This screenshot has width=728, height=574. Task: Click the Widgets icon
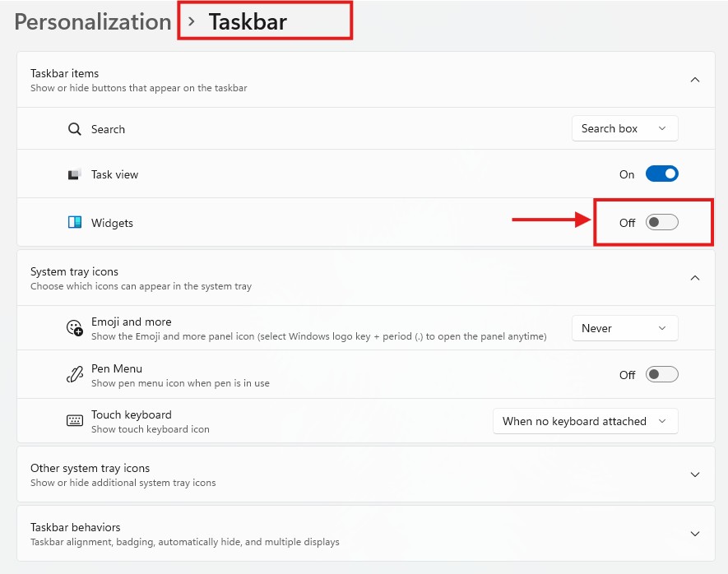[75, 222]
